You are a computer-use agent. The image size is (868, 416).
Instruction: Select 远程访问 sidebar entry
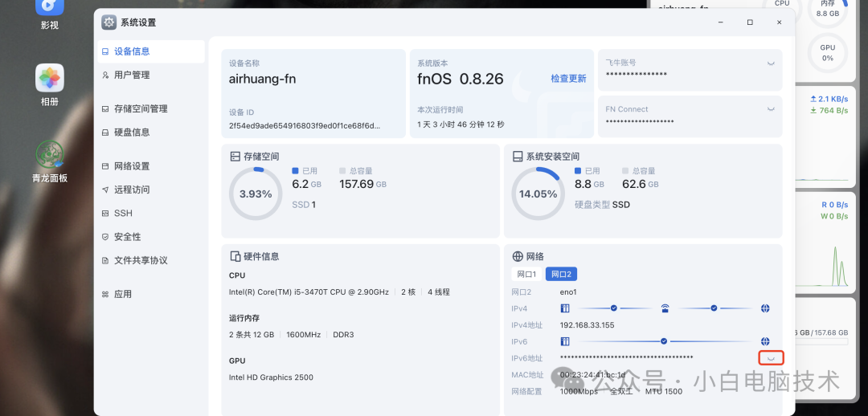[x=151, y=190]
